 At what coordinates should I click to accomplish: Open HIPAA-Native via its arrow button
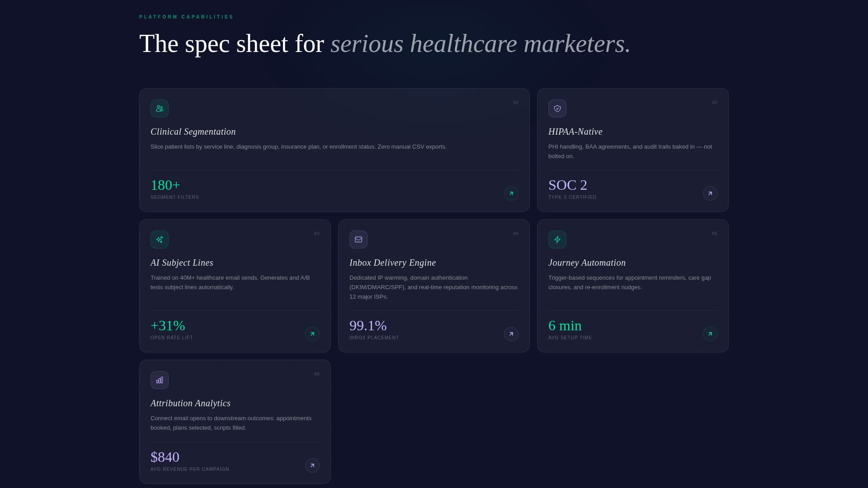coord(710,193)
